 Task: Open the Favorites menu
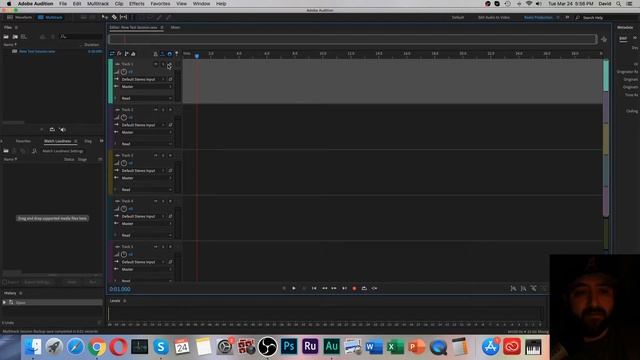[160, 4]
